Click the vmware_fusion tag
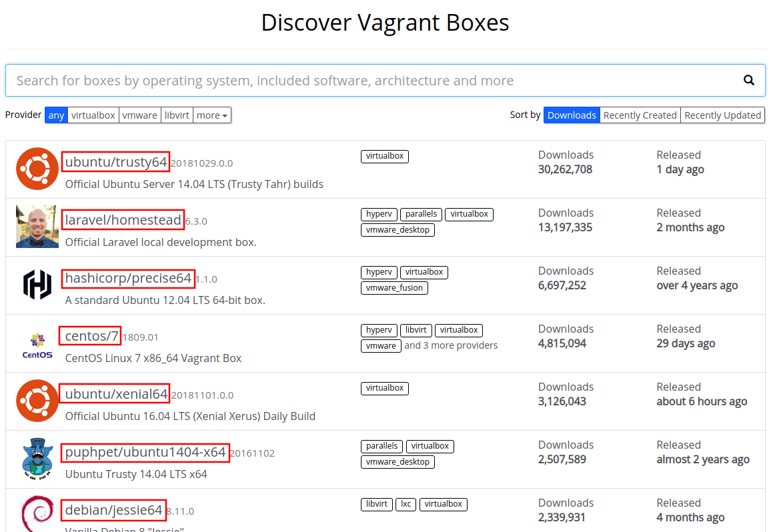Image resolution: width=771 pixels, height=532 pixels. (x=394, y=288)
